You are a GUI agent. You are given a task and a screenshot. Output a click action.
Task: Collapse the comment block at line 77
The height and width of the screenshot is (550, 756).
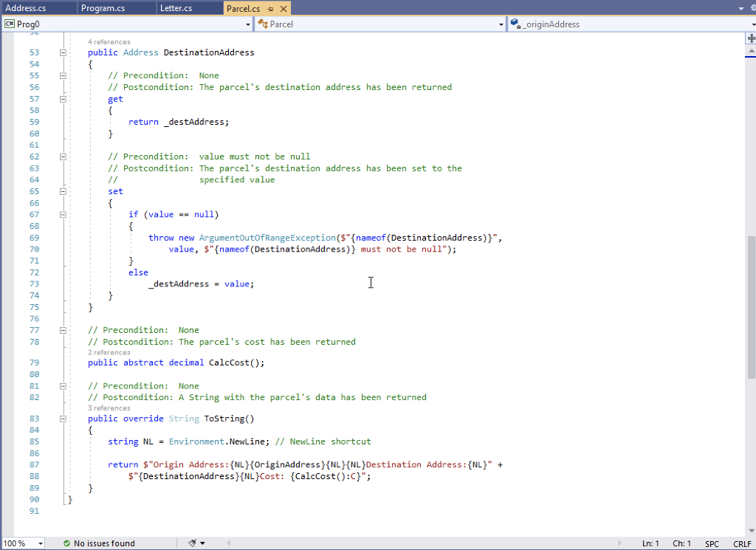click(63, 330)
